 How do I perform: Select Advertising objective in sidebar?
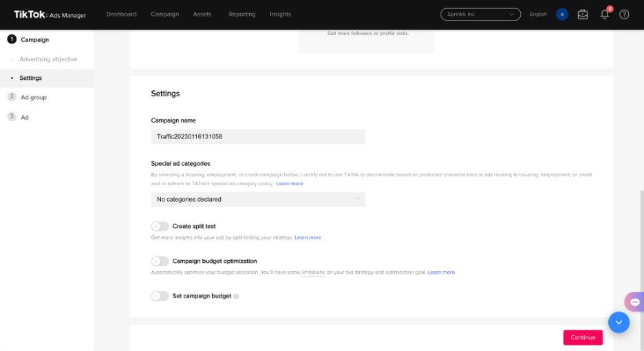48,59
